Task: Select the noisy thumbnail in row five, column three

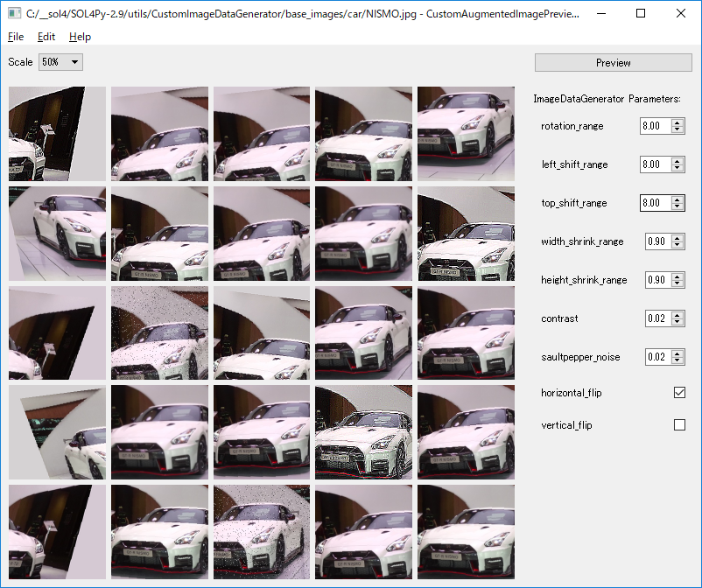Action: [x=262, y=532]
